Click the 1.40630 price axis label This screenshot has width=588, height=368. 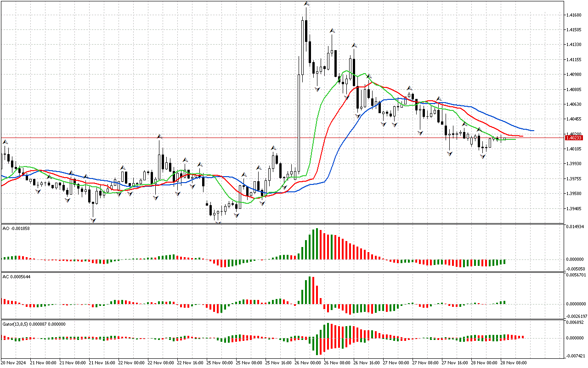coord(574,104)
